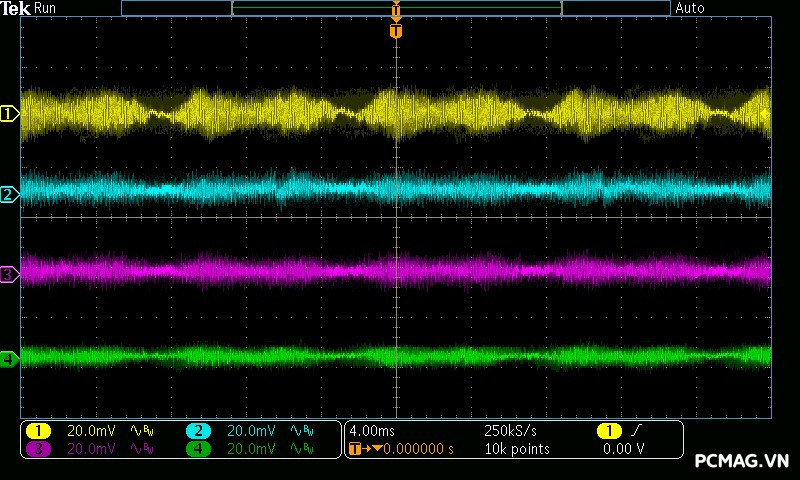Click the Run acquisition status label
The image size is (800, 480).
pos(46,8)
